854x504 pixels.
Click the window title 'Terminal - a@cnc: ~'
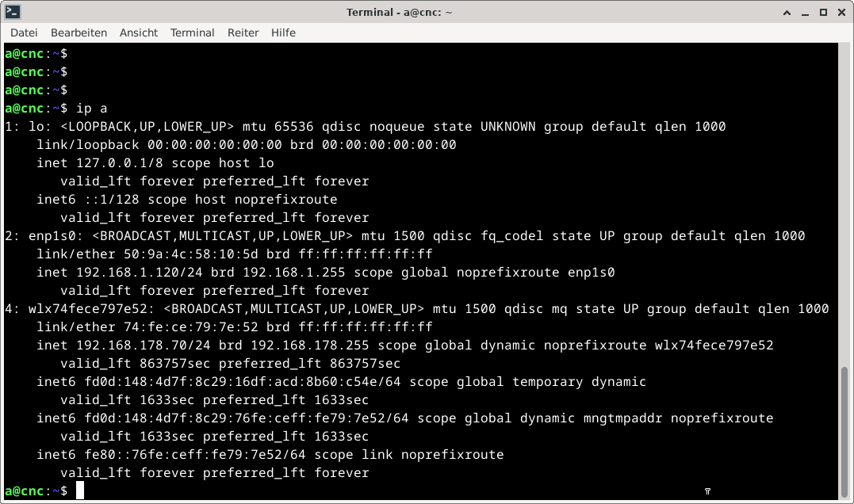399,12
